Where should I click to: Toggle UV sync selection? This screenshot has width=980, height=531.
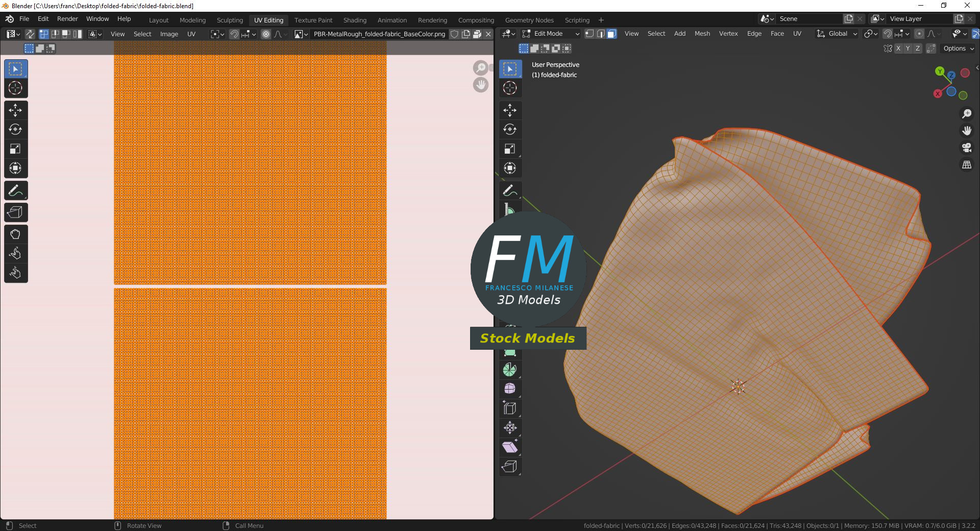click(x=30, y=34)
